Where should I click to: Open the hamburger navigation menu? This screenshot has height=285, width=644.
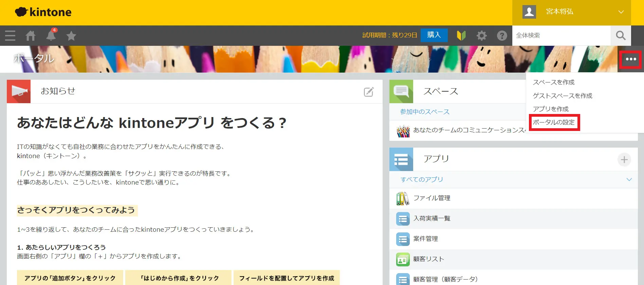[x=10, y=35]
